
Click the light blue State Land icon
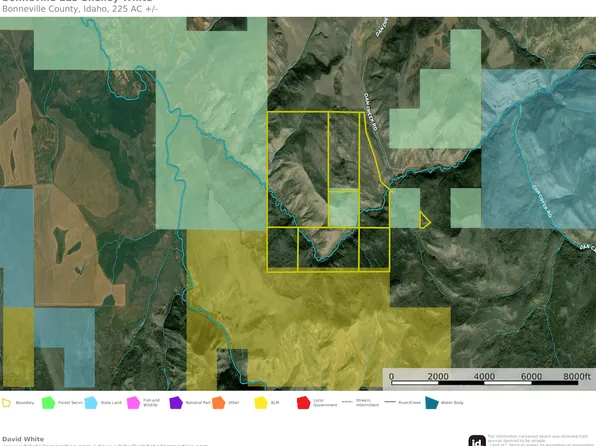click(91, 403)
